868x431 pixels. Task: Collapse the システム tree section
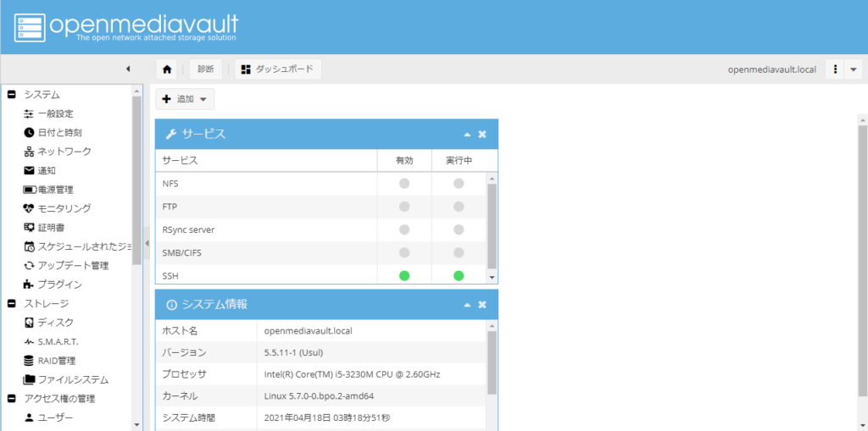tap(12, 95)
